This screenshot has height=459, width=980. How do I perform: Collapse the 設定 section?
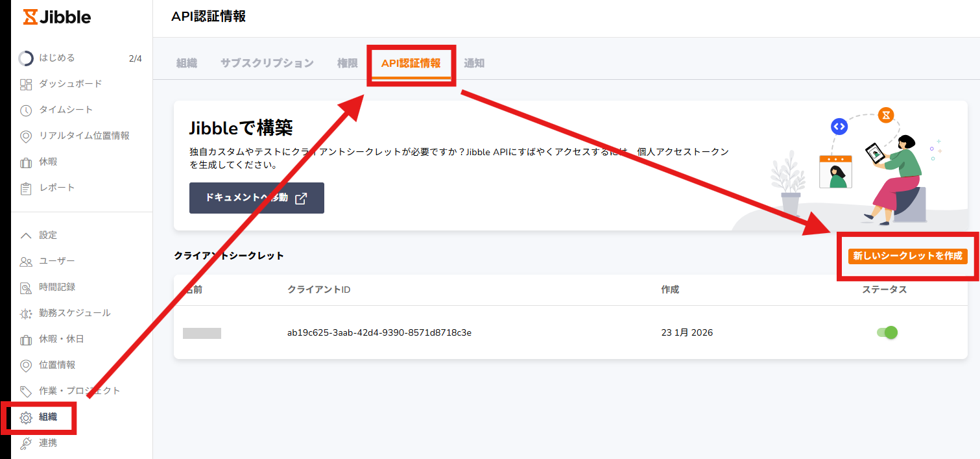26,235
